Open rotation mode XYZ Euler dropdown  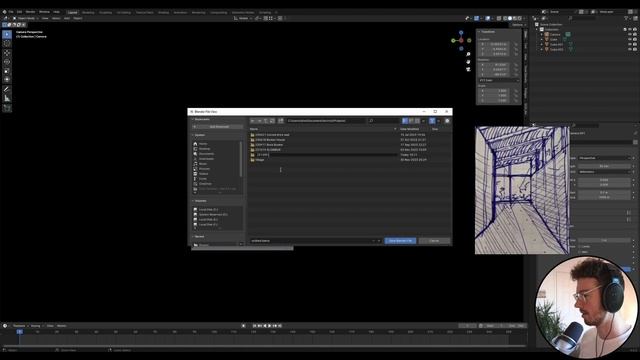point(499,80)
